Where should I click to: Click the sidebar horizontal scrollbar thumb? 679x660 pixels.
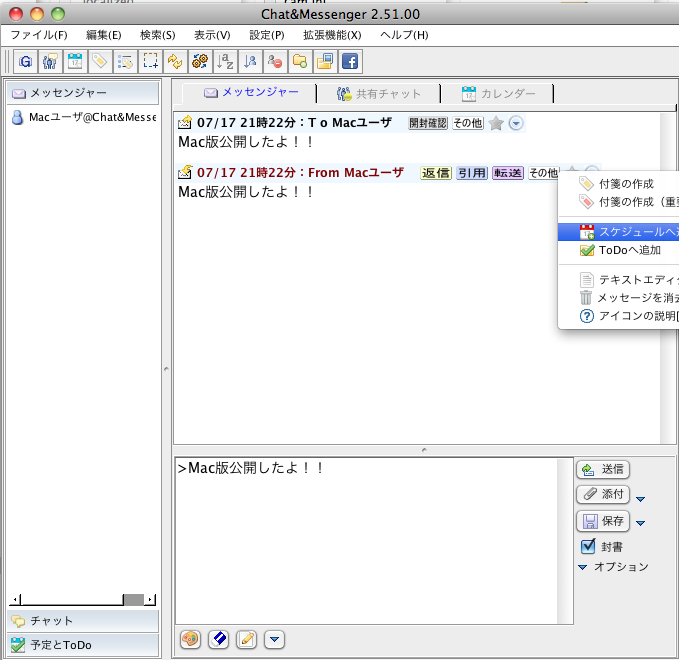coord(133,600)
